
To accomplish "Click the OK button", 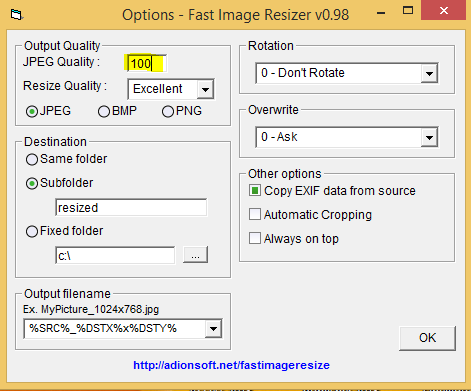I will 427,338.
